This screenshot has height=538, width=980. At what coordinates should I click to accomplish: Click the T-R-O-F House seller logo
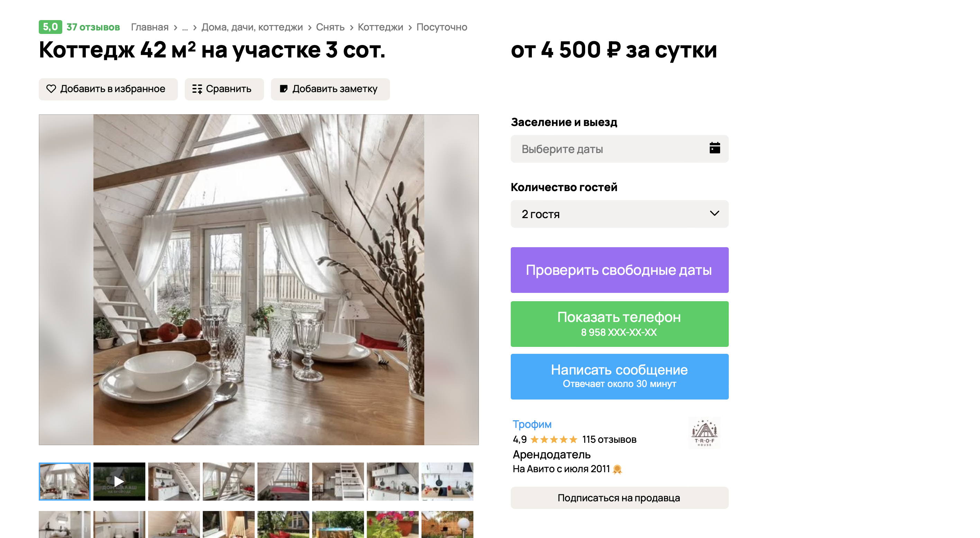tap(704, 433)
